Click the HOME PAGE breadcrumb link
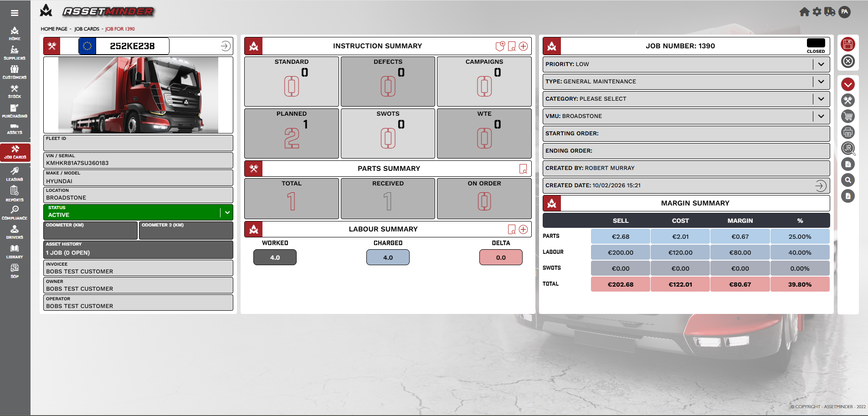 (54, 29)
